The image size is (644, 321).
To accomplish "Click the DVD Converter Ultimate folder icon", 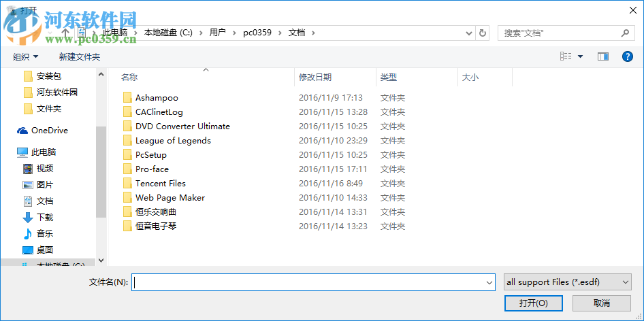I will click(x=127, y=126).
